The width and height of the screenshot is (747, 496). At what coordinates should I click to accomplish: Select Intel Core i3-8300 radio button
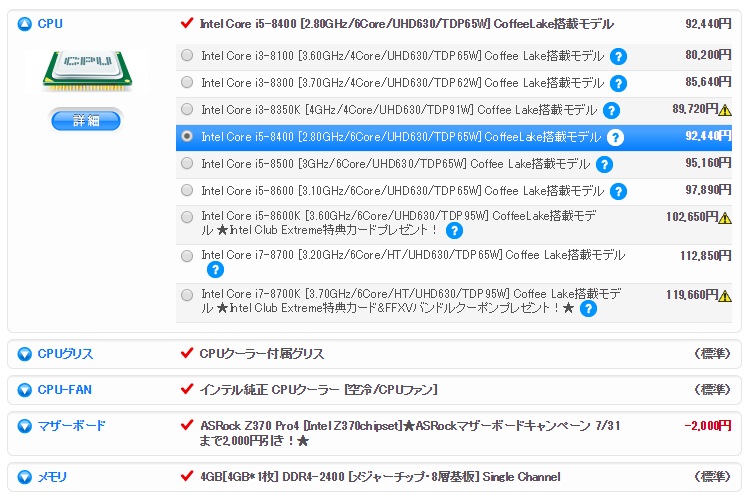pos(187,82)
